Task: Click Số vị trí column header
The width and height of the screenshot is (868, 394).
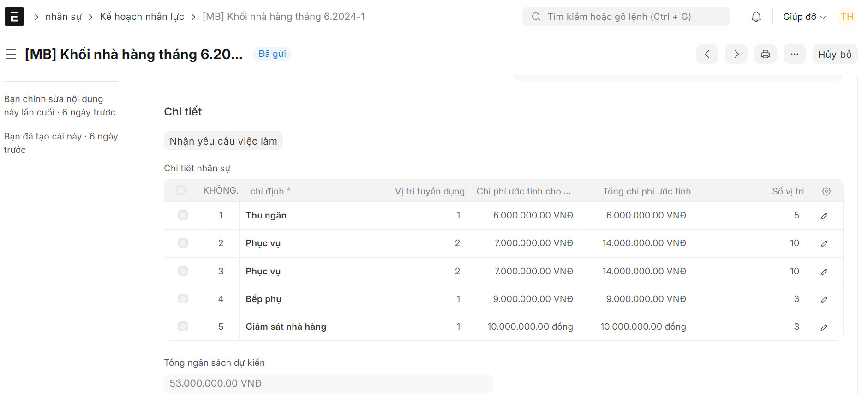Action: pyautogui.click(x=753, y=191)
